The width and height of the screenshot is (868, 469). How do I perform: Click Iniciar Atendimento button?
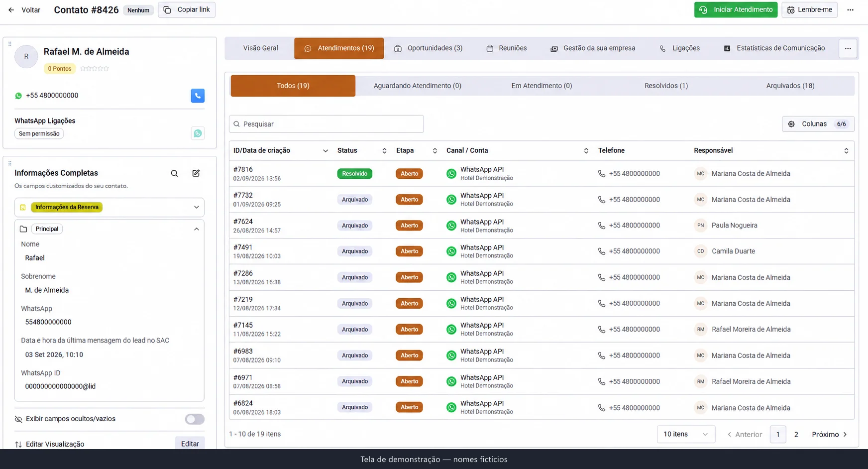click(736, 10)
